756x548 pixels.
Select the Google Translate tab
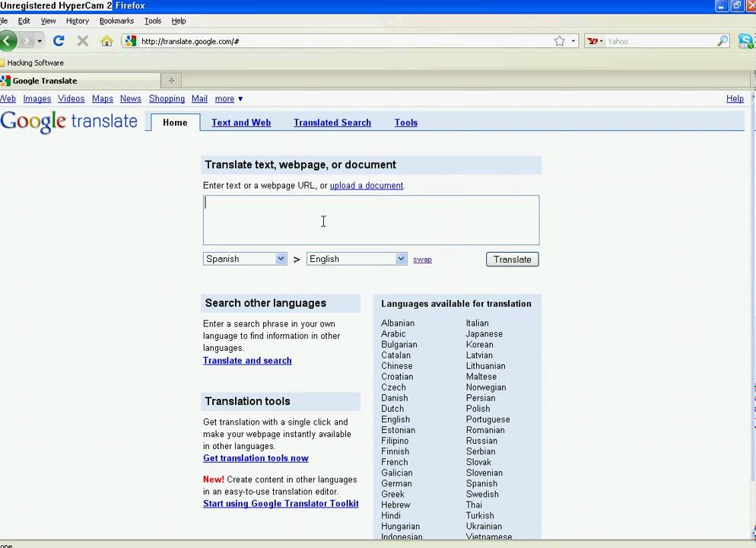(x=80, y=81)
